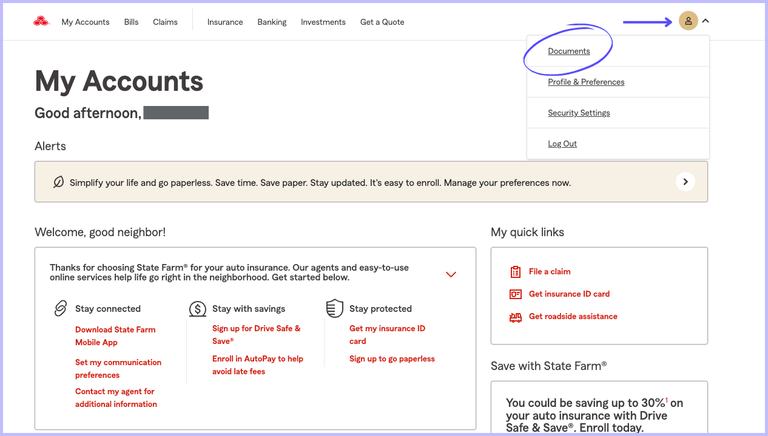Click the State Farm logo
The width and height of the screenshot is (768, 436).
(41, 21)
